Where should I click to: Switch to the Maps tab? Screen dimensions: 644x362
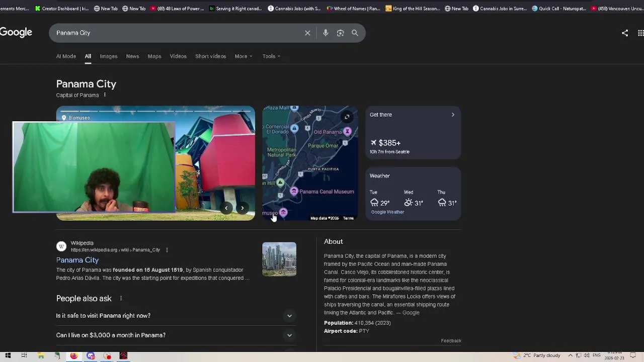[154, 56]
